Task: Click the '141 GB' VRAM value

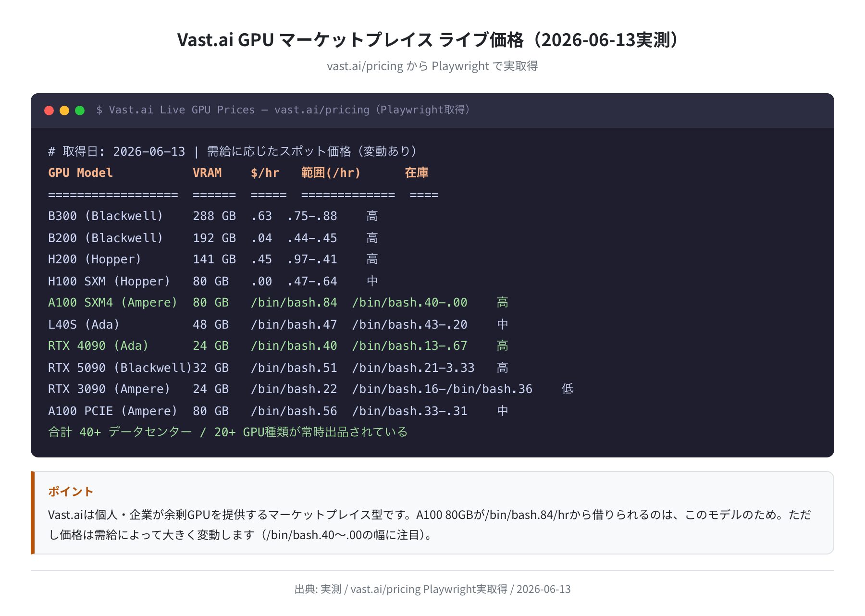Action: click(x=214, y=259)
